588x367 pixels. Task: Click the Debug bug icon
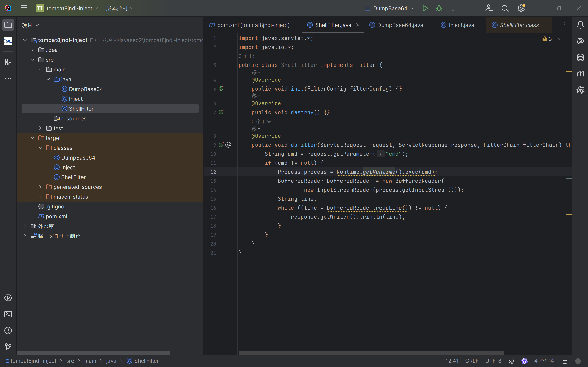[x=439, y=8]
